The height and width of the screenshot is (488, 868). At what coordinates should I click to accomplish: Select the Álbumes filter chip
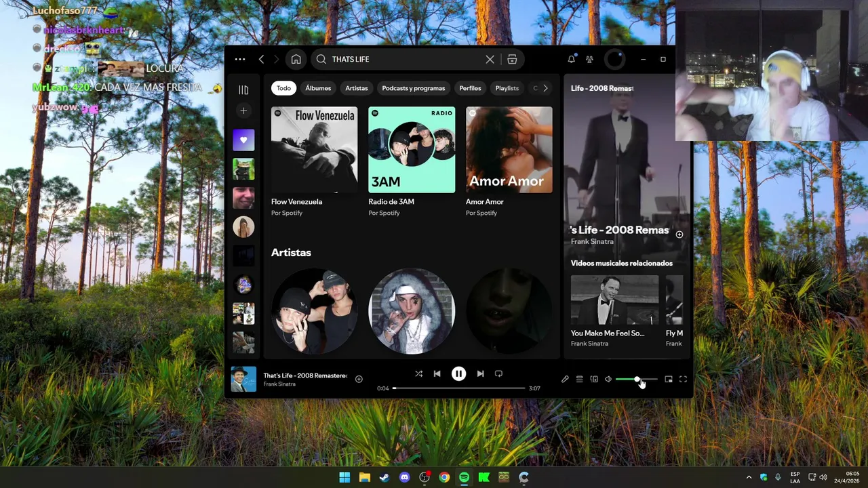318,88
